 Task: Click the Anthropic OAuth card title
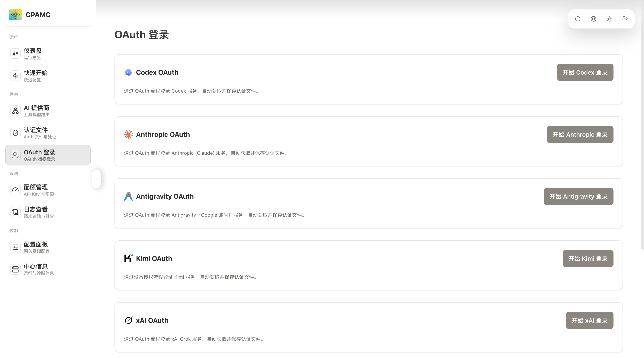click(163, 134)
